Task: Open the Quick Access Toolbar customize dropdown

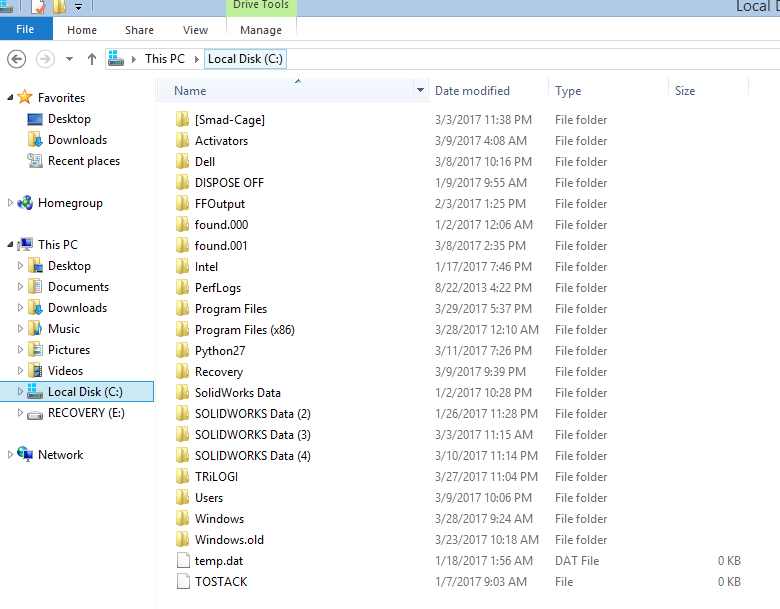Action: [x=78, y=7]
